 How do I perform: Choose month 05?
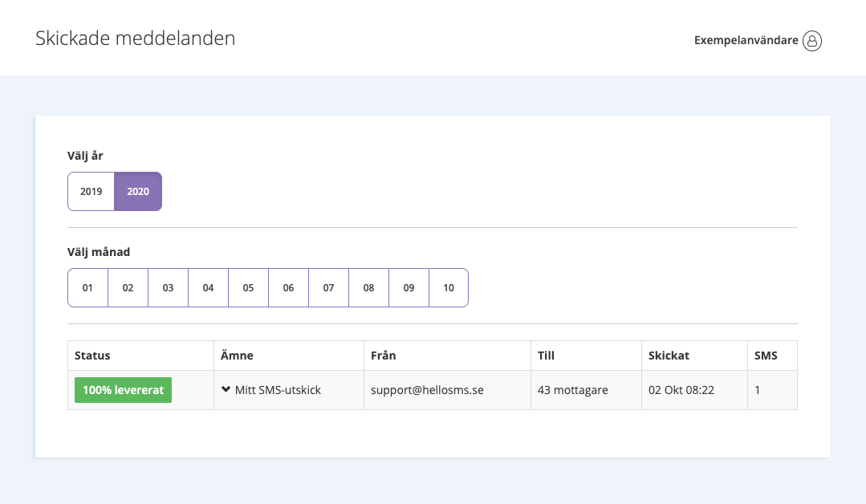tap(249, 287)
